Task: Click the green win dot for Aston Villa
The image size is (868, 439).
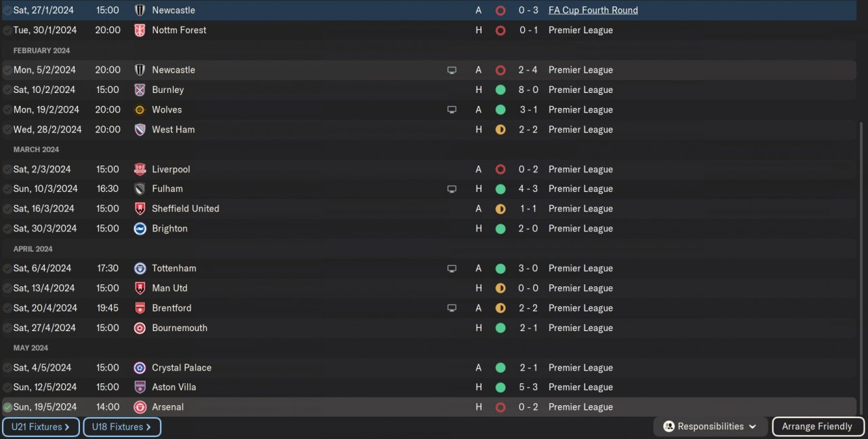Action: [500, 387]
